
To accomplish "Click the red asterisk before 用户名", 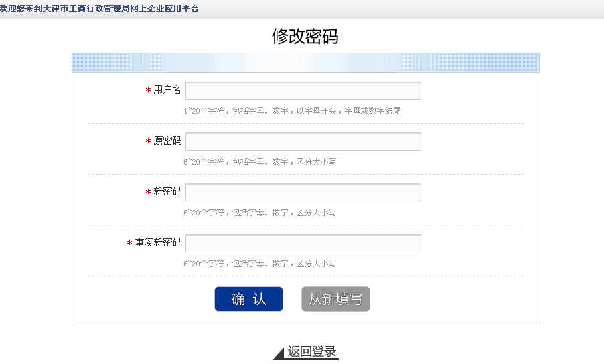I will click(148, 91).
